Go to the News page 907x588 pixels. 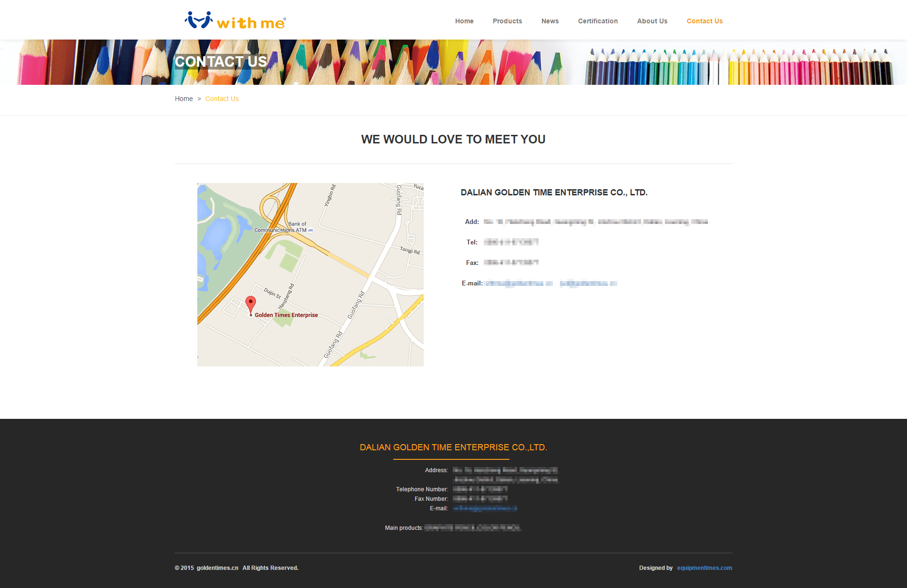click(550, 21)
